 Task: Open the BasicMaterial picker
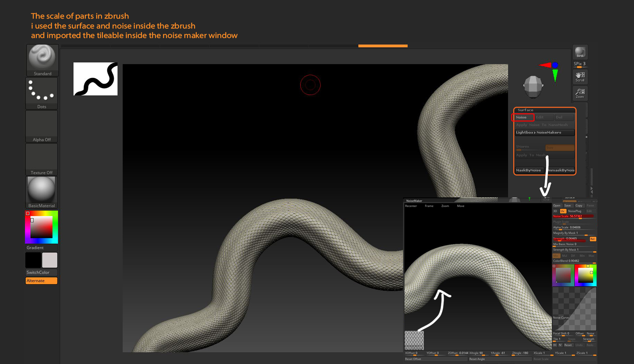click(x=41, y=190)
